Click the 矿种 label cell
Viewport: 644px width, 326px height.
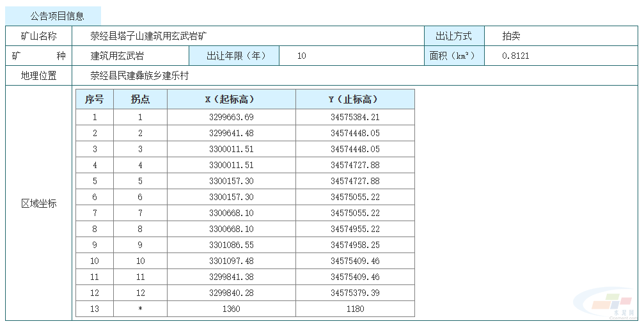point(38,56)
